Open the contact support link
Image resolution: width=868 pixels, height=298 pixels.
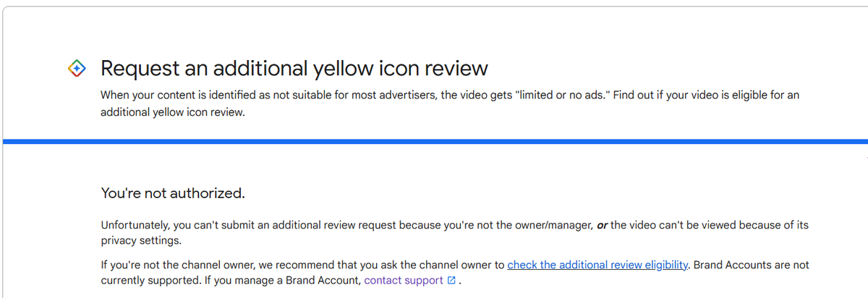click(404, 280)
